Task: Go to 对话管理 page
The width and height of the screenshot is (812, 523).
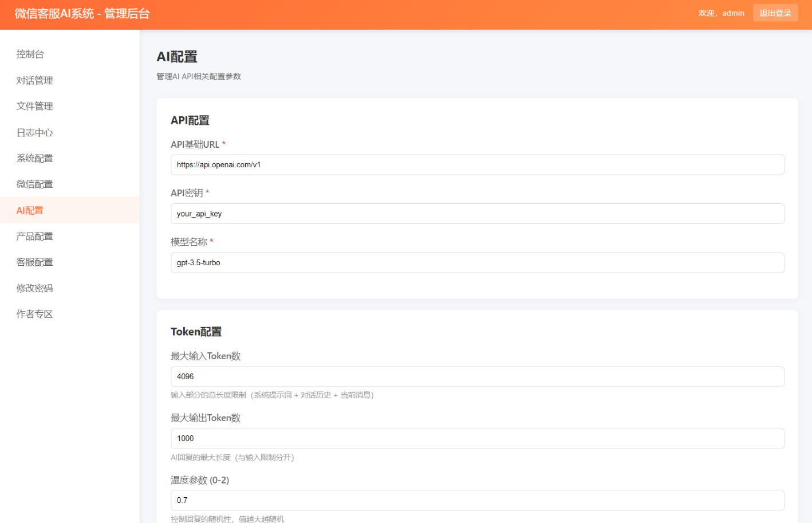Action: tap(34, 80)
